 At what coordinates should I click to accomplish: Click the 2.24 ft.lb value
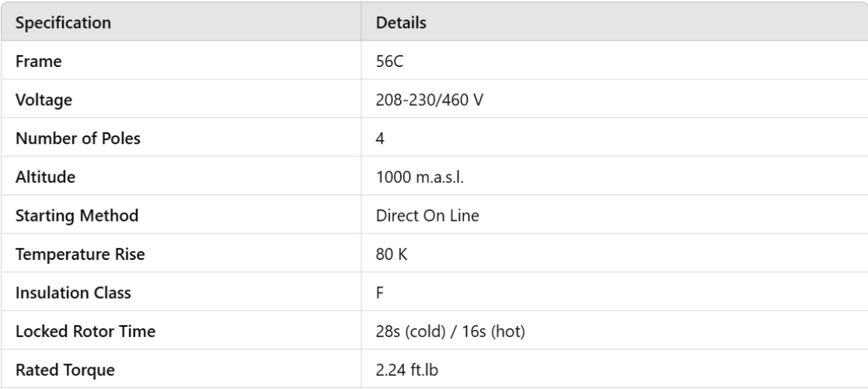[409, 370]
